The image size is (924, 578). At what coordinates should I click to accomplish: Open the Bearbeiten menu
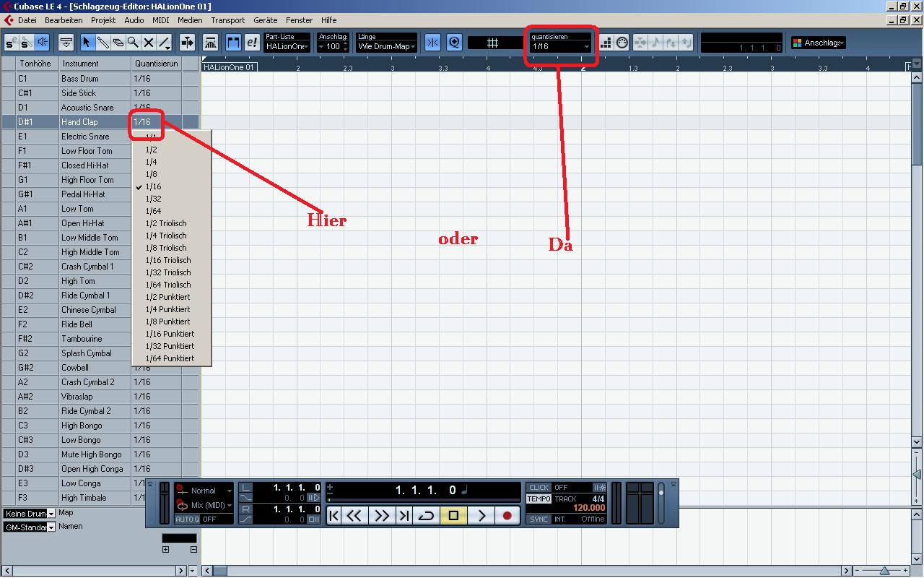click(x=64, y=20)
